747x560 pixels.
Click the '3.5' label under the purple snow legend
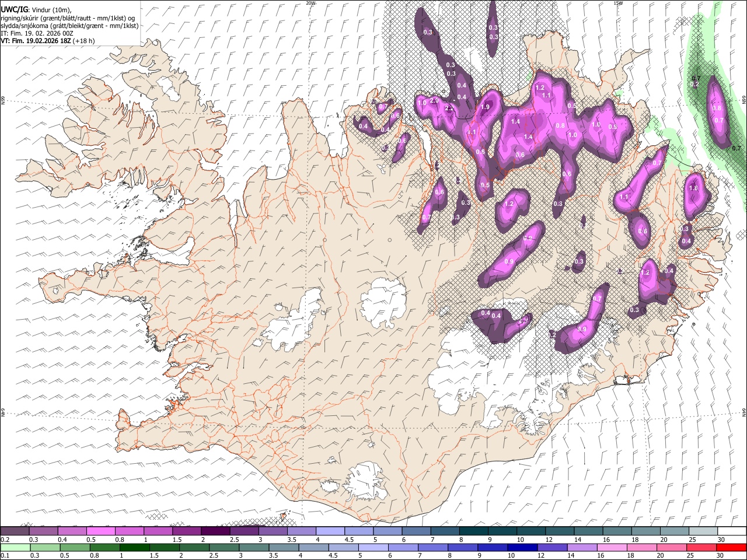(292, 540)
